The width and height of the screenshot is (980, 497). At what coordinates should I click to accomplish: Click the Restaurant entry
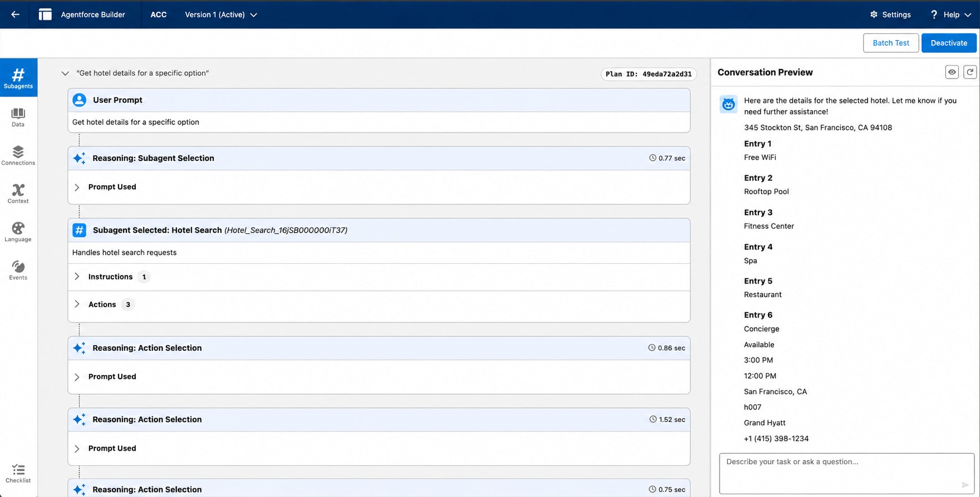(x=763, y=294)
